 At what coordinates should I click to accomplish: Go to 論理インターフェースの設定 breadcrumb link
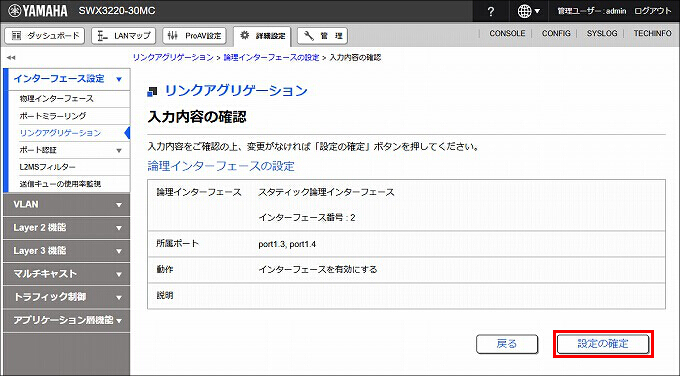click(x=271, y=57)
